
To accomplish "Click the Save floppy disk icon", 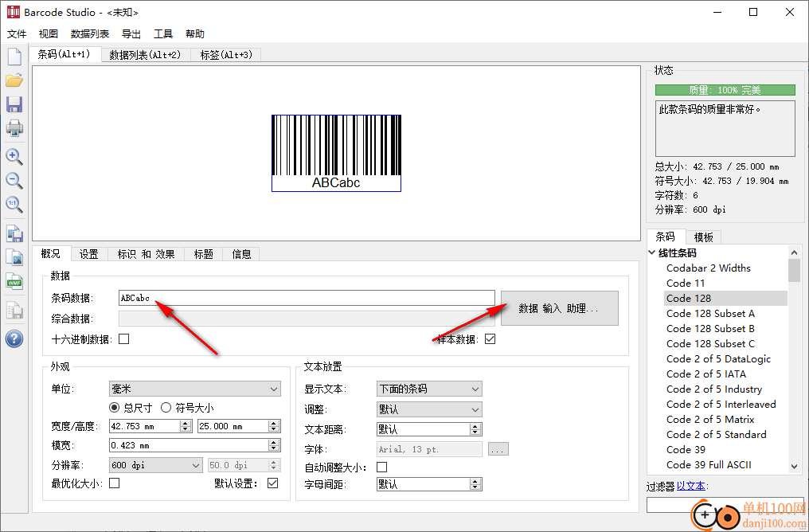I will [14, 104].
